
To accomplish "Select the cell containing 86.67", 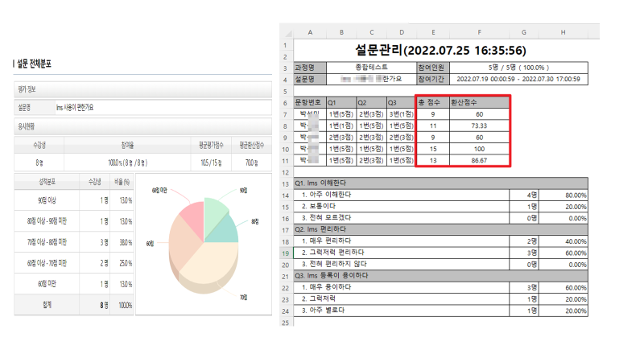I will pos(479,161).
